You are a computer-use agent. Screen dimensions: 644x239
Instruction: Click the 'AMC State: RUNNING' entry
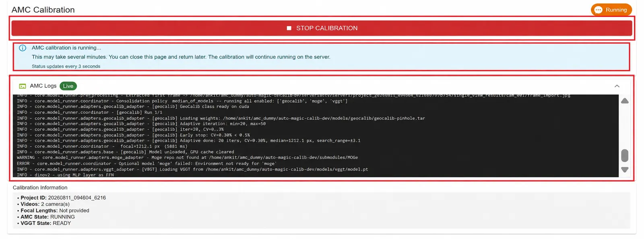pyautogui.click(x=48, y=217)
